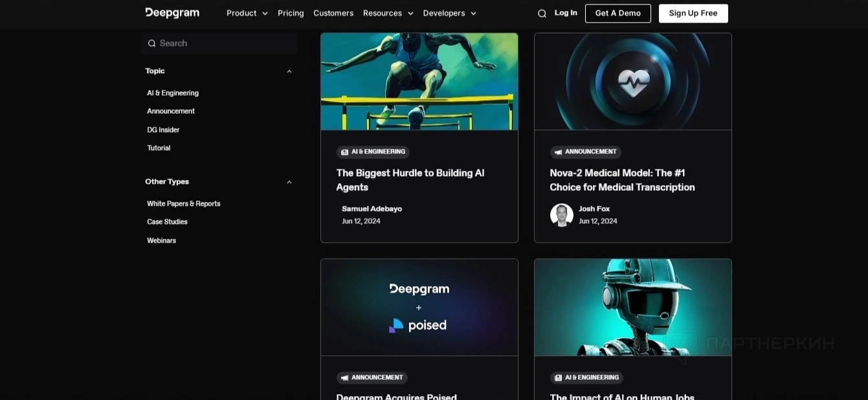Click the date under Josh Fox
Viewport: 868px width, 400px height.
598,221
